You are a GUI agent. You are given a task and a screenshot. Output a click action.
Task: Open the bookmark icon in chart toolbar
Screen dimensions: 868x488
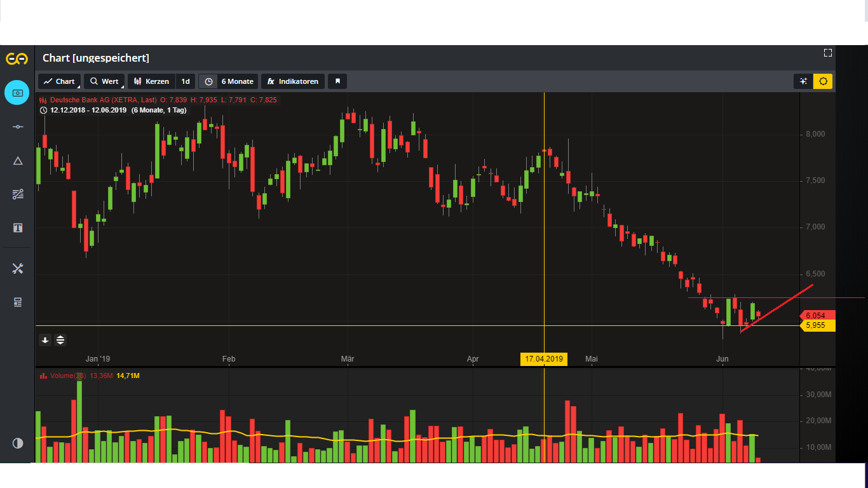coord(337,81)
